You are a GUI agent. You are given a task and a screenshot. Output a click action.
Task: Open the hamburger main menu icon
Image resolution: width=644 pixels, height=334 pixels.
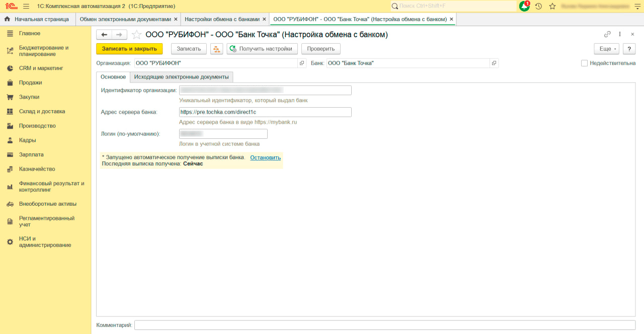26,6
